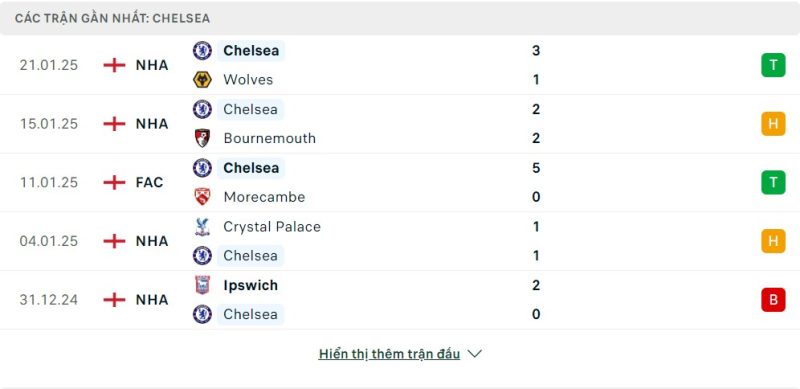The width and height of the screenshot is (800, 389).
Task: Click orange H badge for Bournemouth match
Action: coord(773,124)
